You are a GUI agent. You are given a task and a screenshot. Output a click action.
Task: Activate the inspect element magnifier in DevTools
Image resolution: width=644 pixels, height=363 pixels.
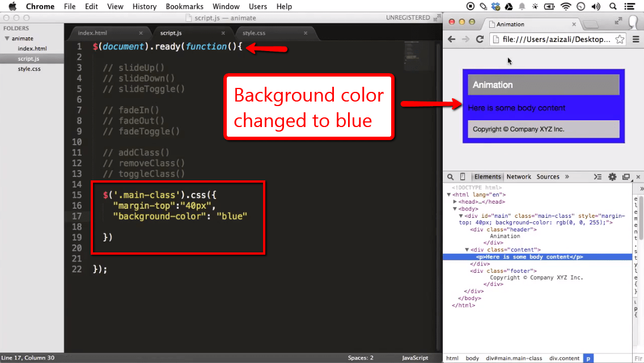point(450,176)
